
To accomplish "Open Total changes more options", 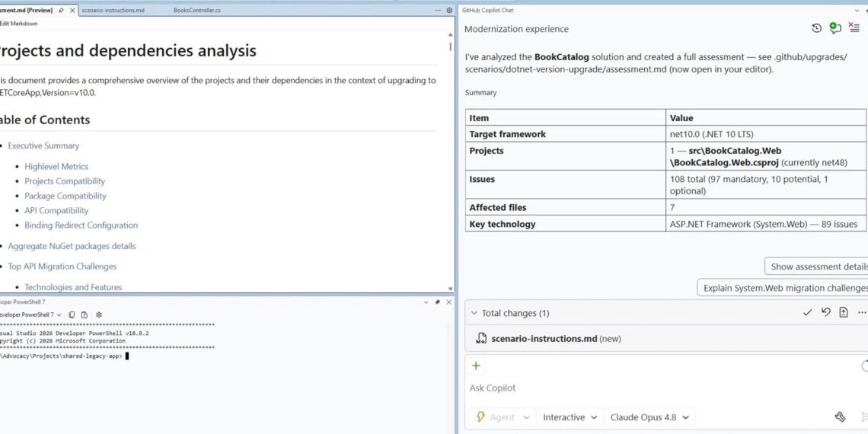I will pyautogui.click(x=861, y=313).
